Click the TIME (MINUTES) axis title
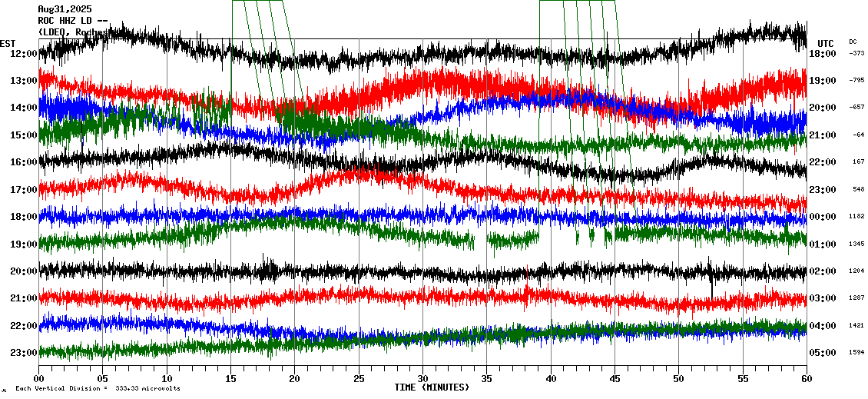Screen dimensions: 868x399 432,387
